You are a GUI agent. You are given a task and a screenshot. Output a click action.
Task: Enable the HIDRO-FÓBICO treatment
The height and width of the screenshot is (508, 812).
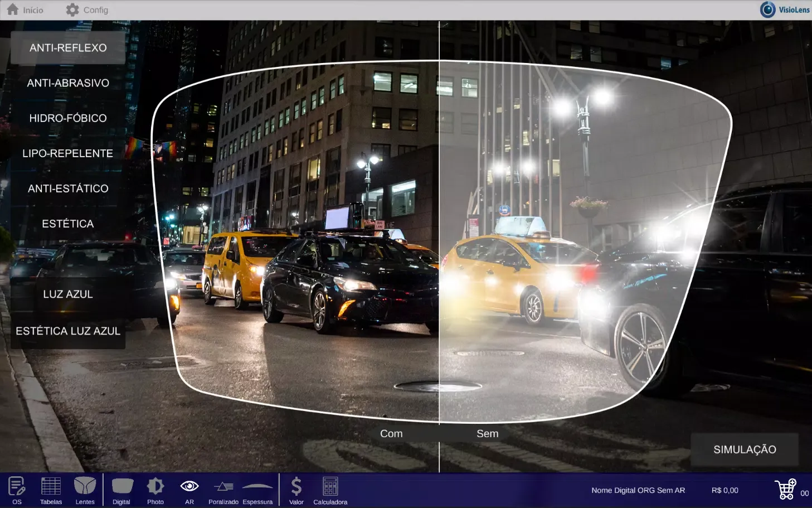pyautogui.click(x=67, y=118)
